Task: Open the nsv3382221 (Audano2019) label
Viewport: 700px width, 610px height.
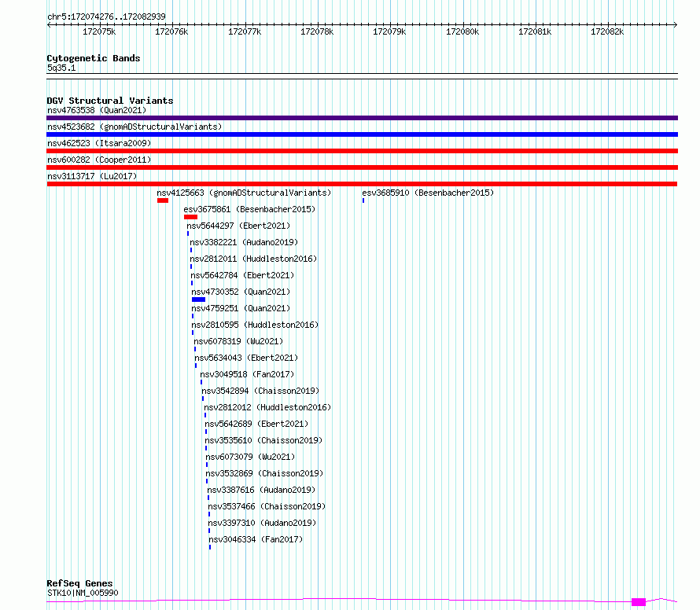Action: (244, 242)
